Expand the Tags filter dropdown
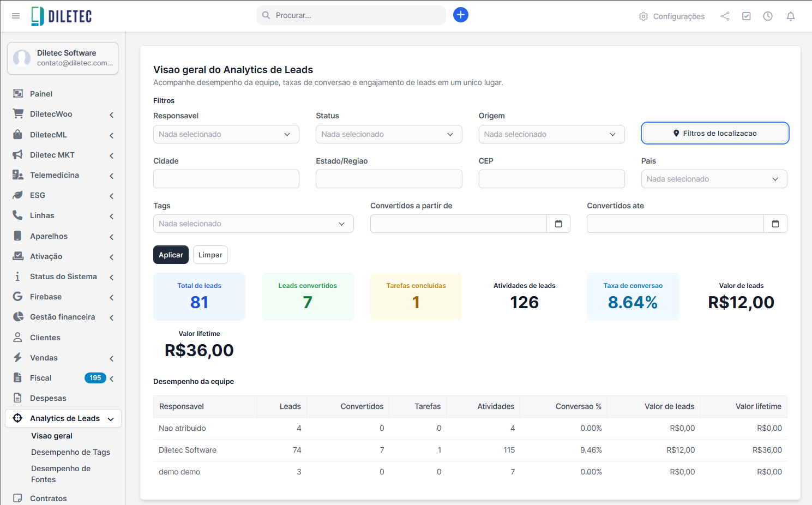The width and height of the screenshot is (812, 505). click(x=253, y=224)
